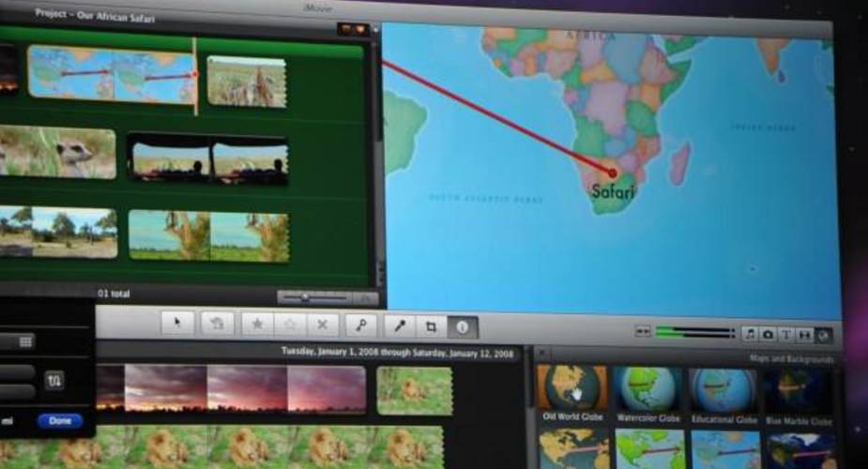Show the photos browser camera icon
868x469 pixels.
pos(769,334)
